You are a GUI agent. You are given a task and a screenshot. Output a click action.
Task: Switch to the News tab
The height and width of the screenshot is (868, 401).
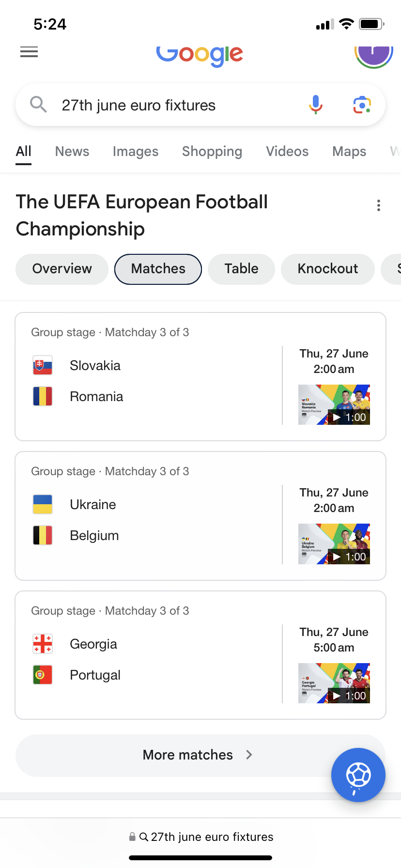pyautogui.click(x=72, y=152)
